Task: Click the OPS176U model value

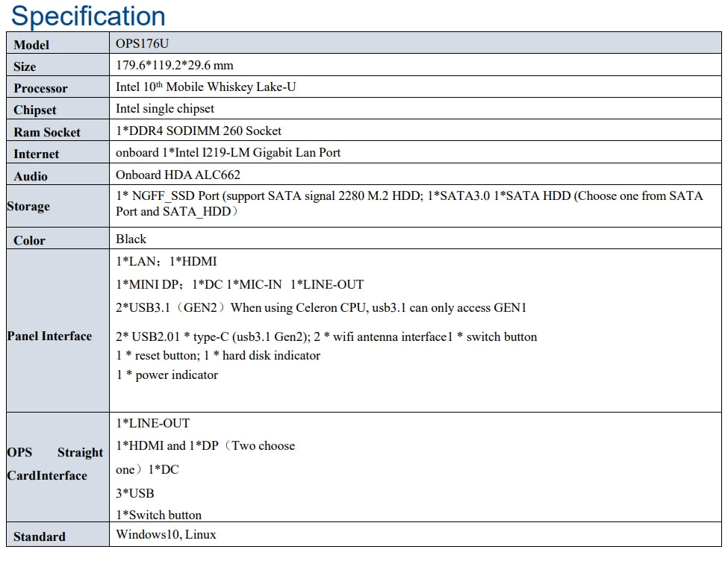Action: pos(137,44)
